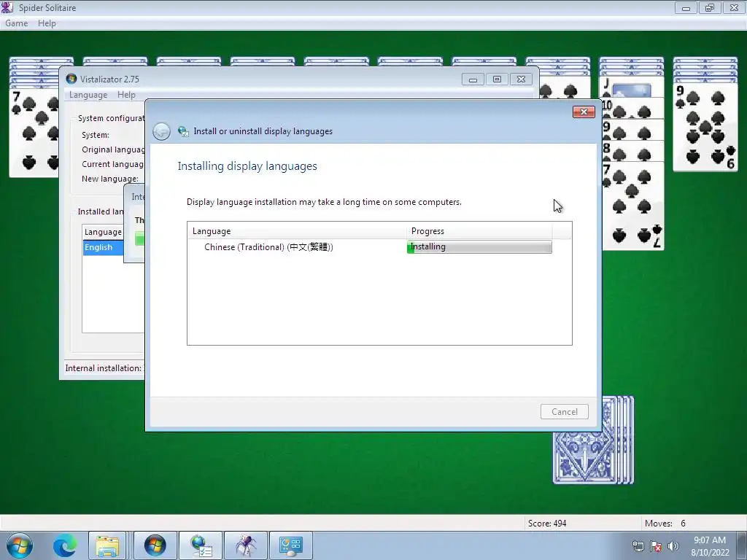Open the Help menu in Spider Solitaire

click(x=47, y=23)
